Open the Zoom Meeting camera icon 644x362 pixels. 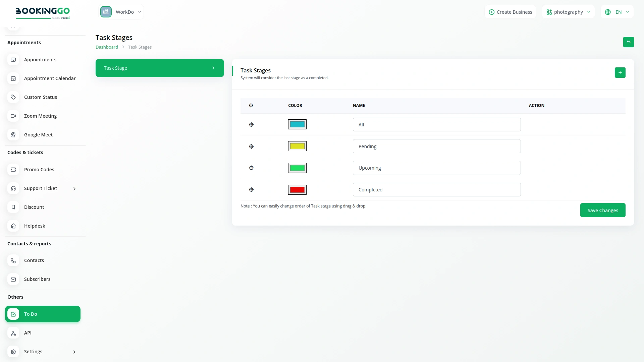tap(13, 116)
